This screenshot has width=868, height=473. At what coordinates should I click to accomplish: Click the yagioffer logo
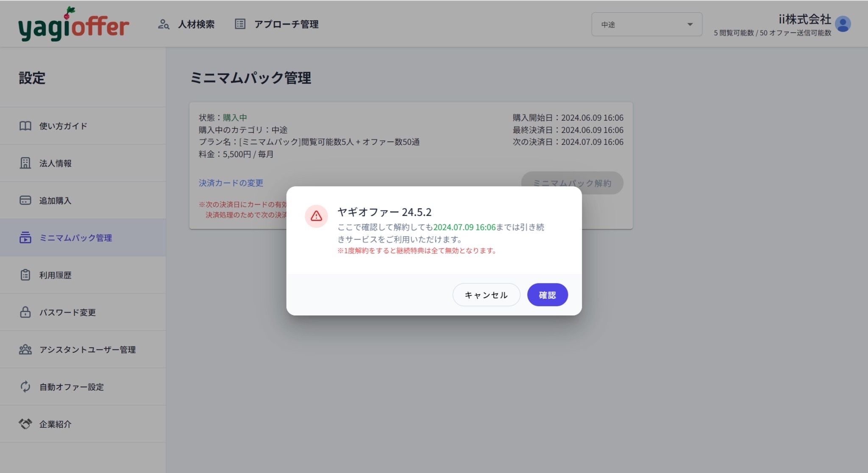[73, 25]
